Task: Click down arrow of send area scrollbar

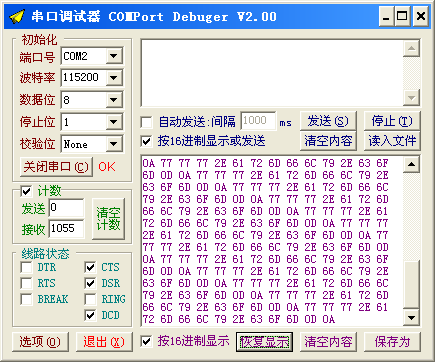Action: 411,98
